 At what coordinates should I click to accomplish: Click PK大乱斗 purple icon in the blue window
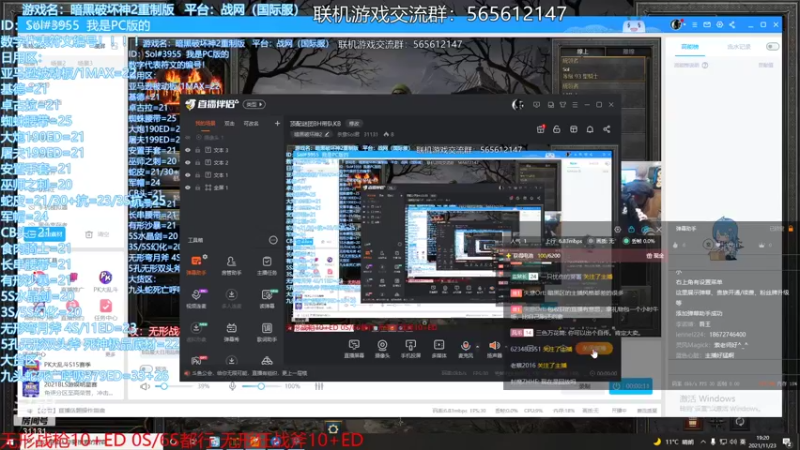(x=106, y=281)
